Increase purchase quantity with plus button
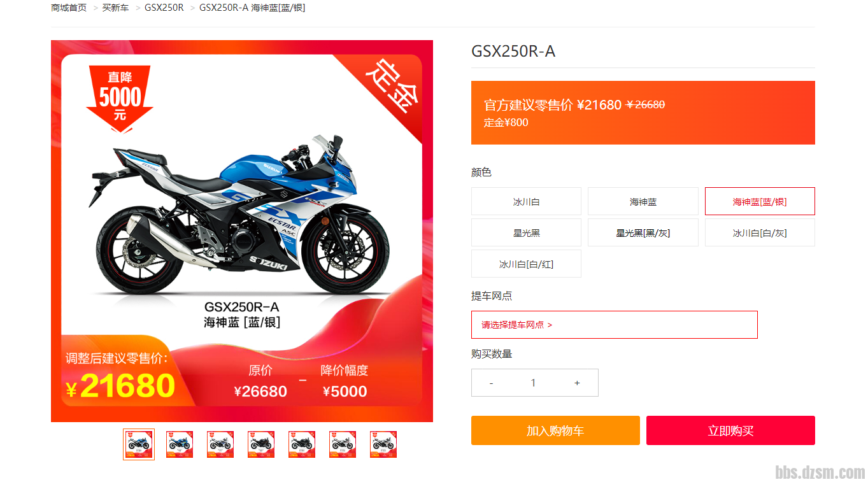The height and width of the screenshot is (482, 868). tap(577, 383)
